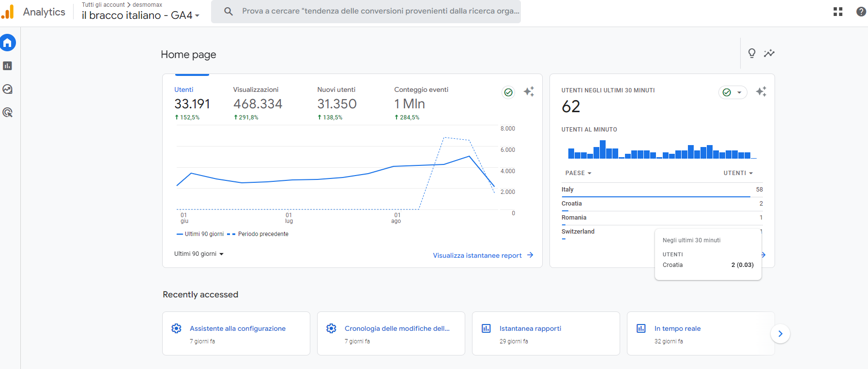Open the Advertising sidebar icon
This screenshot has height=369, width=868.
point(8,113)
